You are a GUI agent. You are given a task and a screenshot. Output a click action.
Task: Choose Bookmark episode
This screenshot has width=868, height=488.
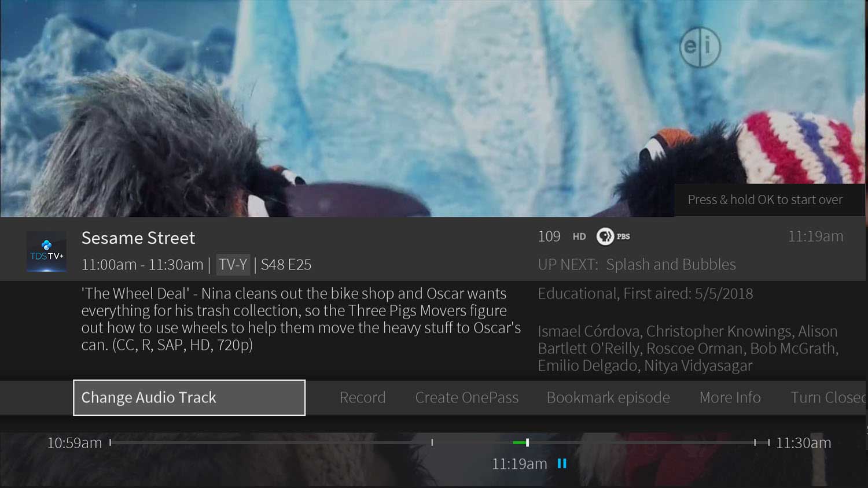pyautogui.click(x=608, y=397)
